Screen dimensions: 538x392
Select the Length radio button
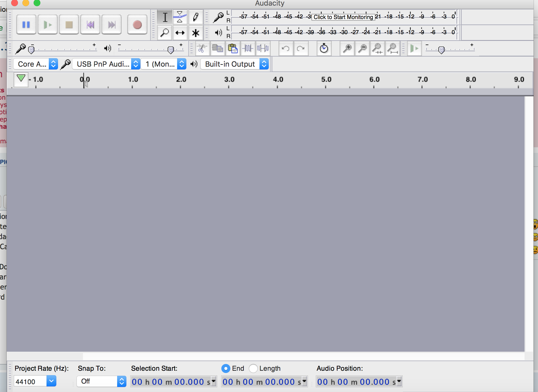253,368
